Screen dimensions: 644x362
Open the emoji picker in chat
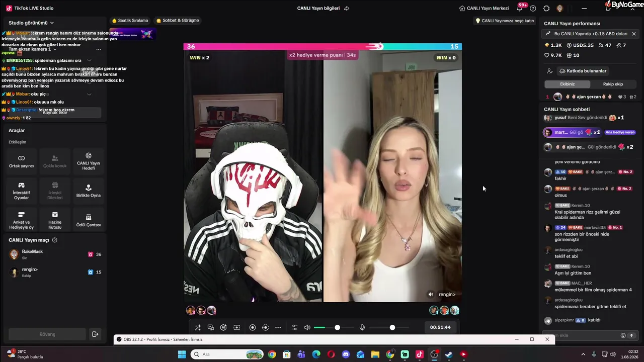pyautogui.click(x=623, y=335)
